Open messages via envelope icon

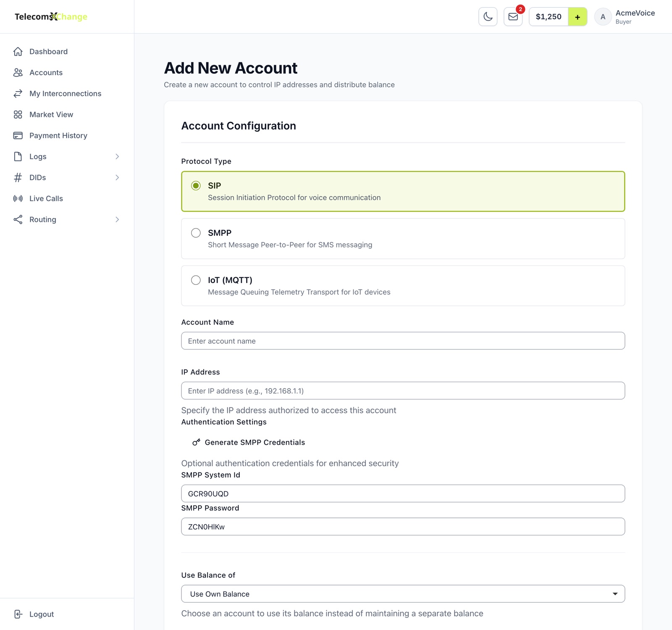tap(513, 17)
